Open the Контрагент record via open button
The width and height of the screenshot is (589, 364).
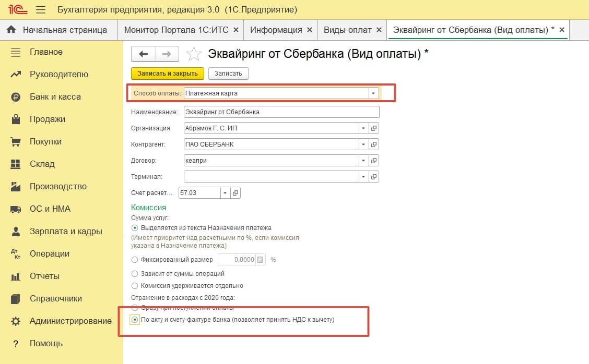pos(374,144)
